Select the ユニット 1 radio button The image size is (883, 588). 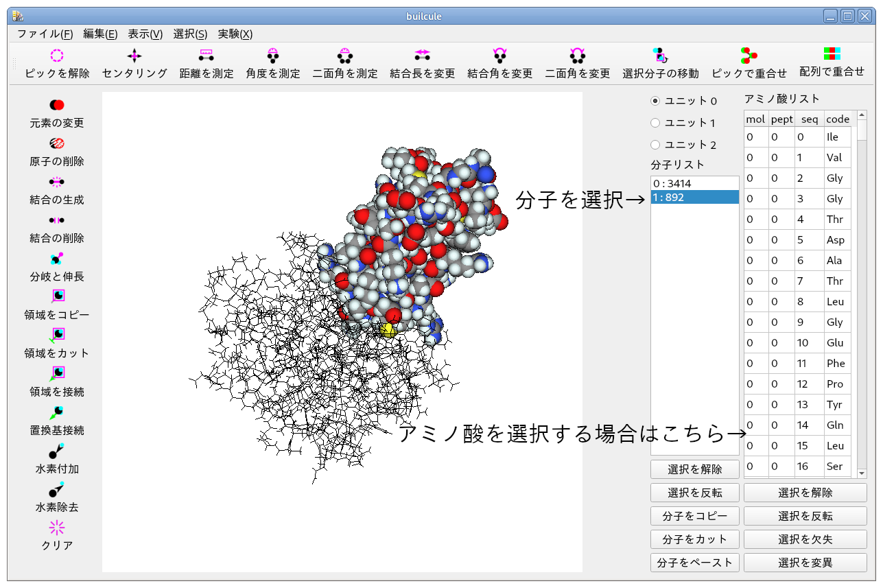657,122
